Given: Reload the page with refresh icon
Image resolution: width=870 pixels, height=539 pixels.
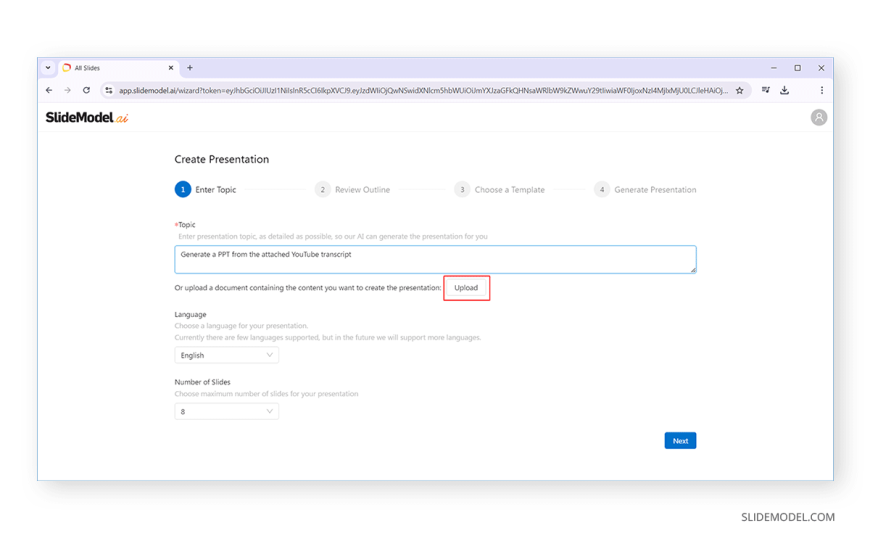Looking at the screenshot, I should (87, 90).
